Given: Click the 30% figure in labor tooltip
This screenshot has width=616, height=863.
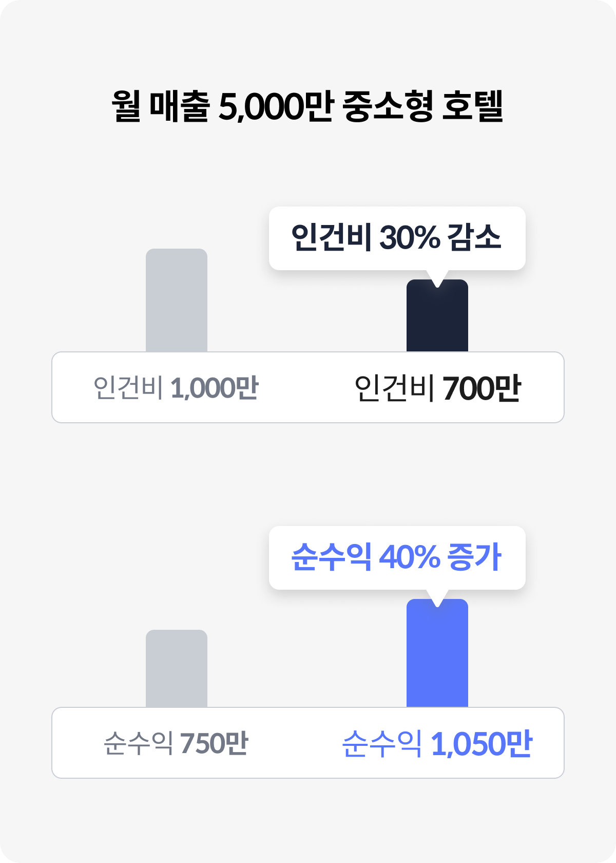Looking at the screenshot, I should point(410,238).
